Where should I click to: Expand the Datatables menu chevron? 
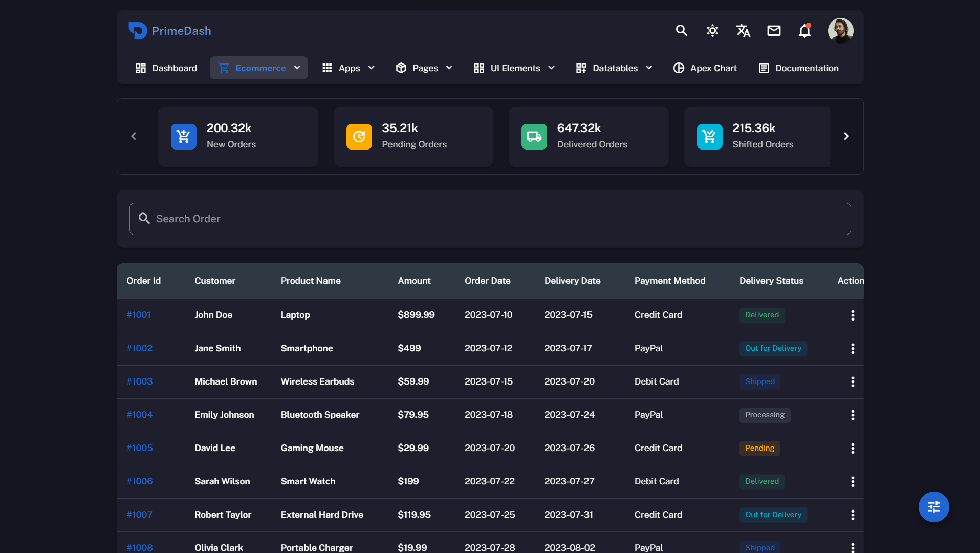(649, 68)
